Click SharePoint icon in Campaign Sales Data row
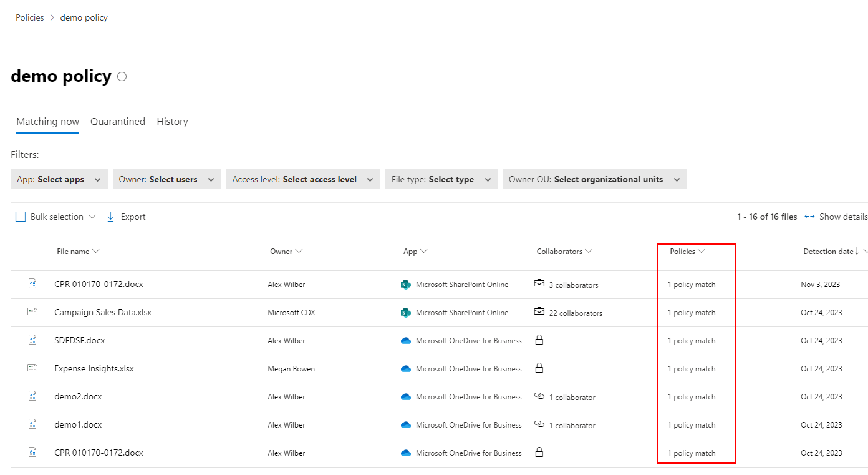The height and width of the screenshot is (475, 868). coord(406,313)
